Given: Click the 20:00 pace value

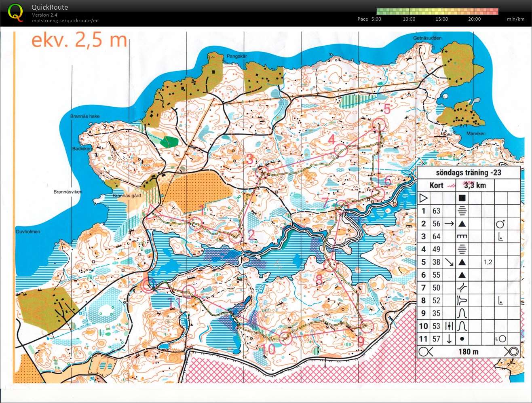Looking at the screenshot, I should pyautogui.click(x=474, y=19).
